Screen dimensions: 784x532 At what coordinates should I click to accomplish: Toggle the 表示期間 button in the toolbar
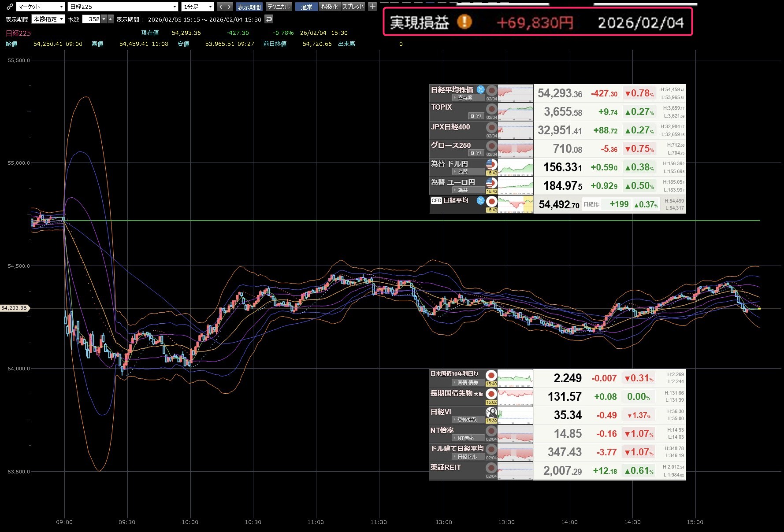pos(249,7)
